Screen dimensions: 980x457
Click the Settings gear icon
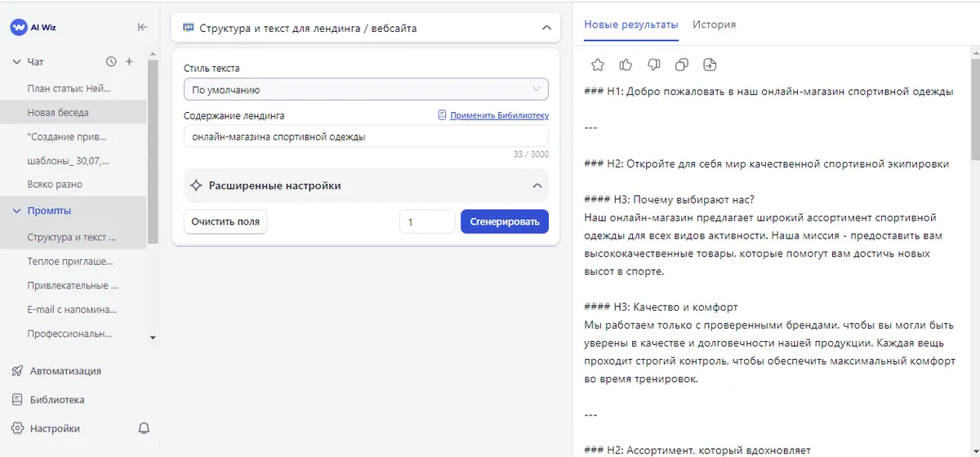pos(17,428)
